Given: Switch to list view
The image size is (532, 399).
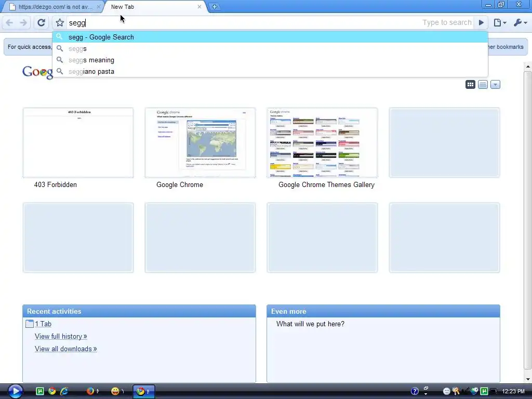Looking at the screenshot, I should tap(483, 85).
